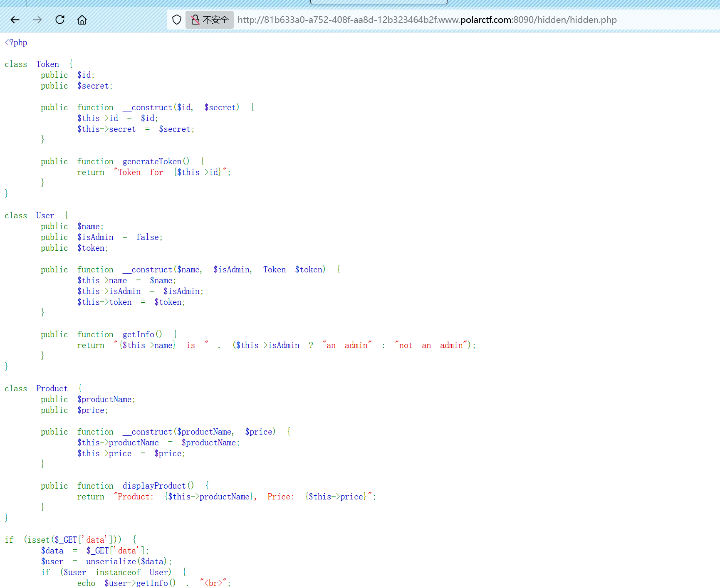
Task: Click the "if ($user instanceof User)" line
Action: (x=114, y=572)
